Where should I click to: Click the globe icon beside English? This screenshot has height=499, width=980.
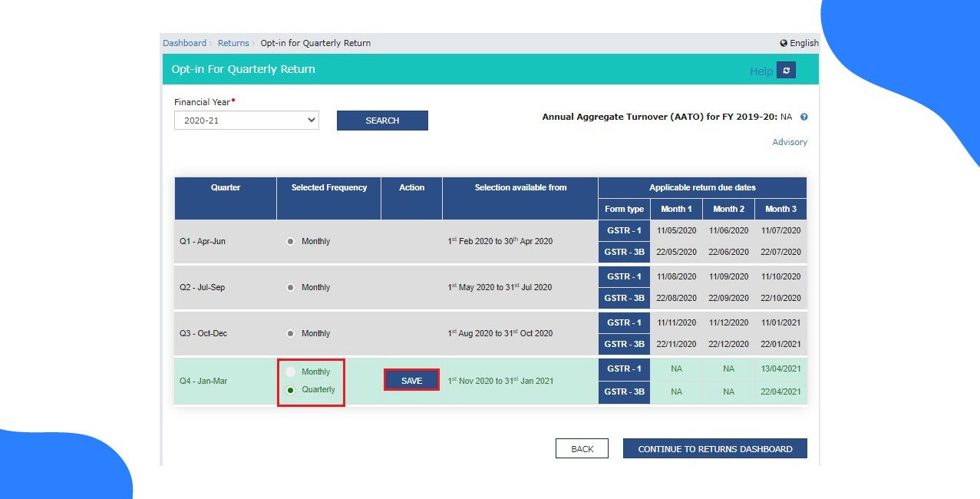(x=784, y=43)
